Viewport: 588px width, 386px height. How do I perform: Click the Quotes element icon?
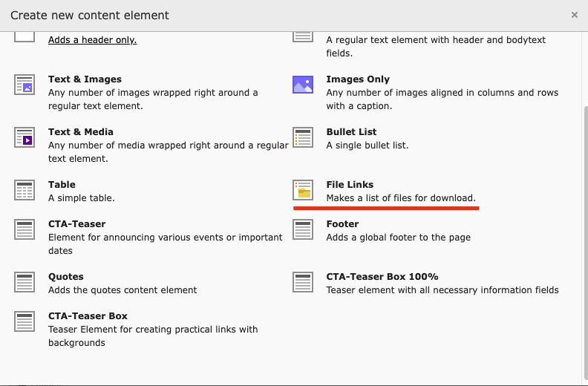point(24,282)
